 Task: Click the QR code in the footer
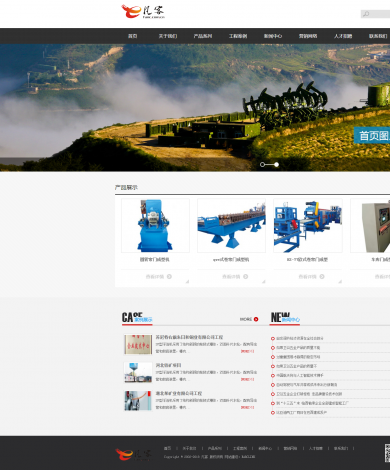click(x=387, y=453)
